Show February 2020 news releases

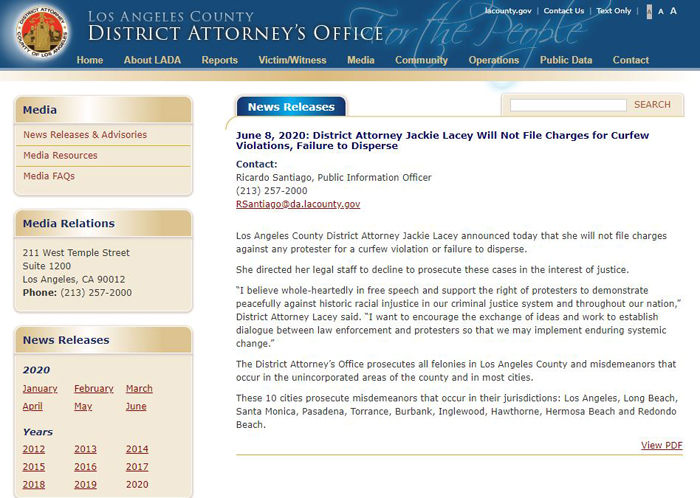pyautogui.click(x=94, y=388)
